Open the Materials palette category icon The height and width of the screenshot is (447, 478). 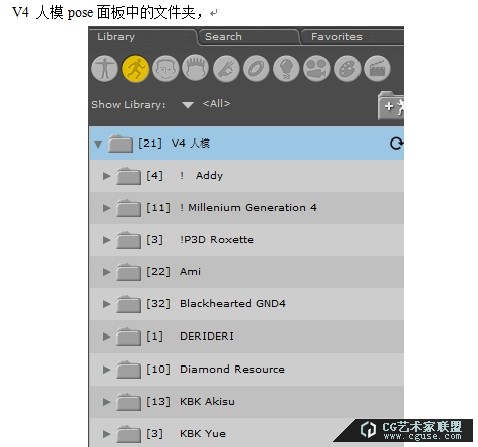coord(347,69)
